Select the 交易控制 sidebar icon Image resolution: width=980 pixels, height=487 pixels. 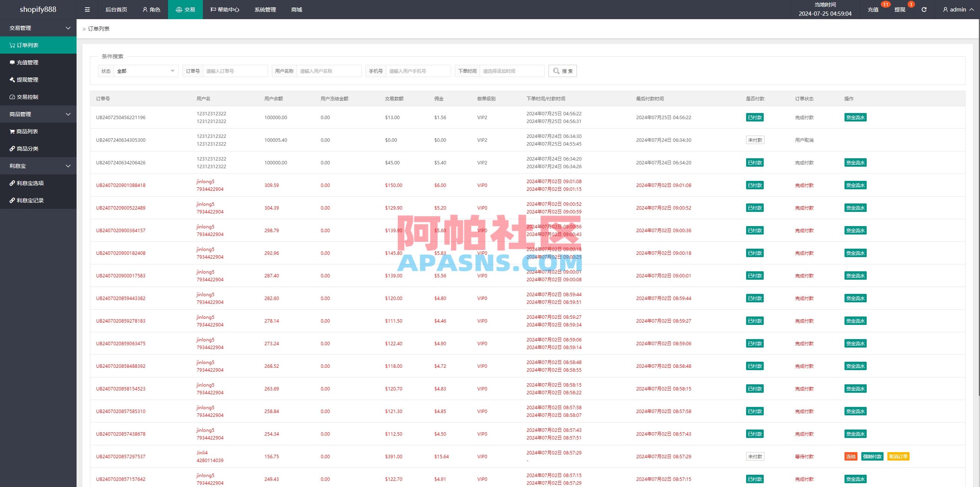(x=11, y=97)
